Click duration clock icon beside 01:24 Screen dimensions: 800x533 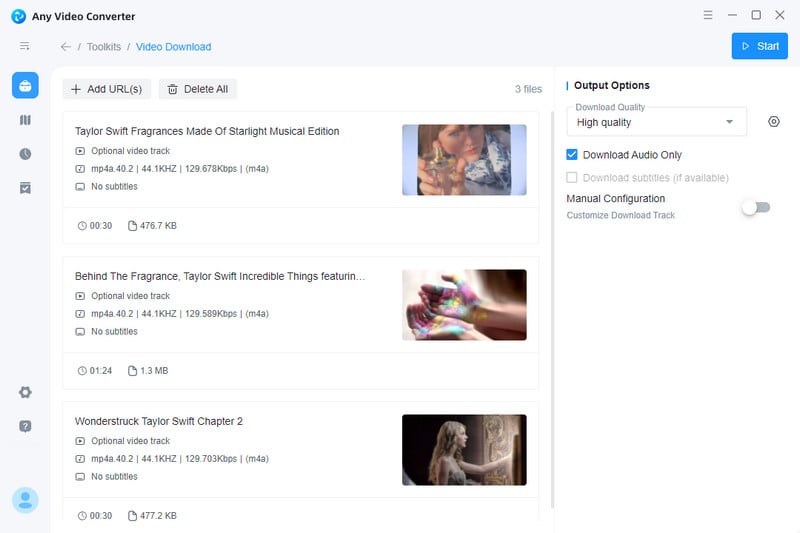point(82,371)
